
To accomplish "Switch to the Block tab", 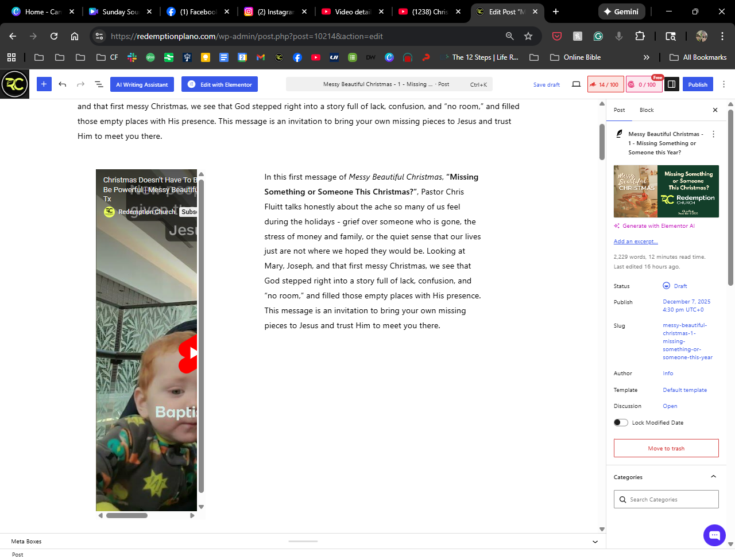I will click(647, 110).
